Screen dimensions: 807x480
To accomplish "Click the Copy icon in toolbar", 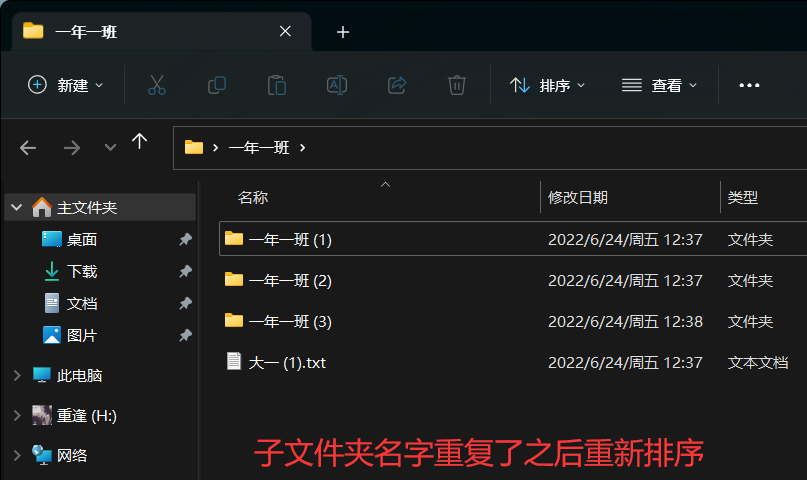I will [217, 85].
